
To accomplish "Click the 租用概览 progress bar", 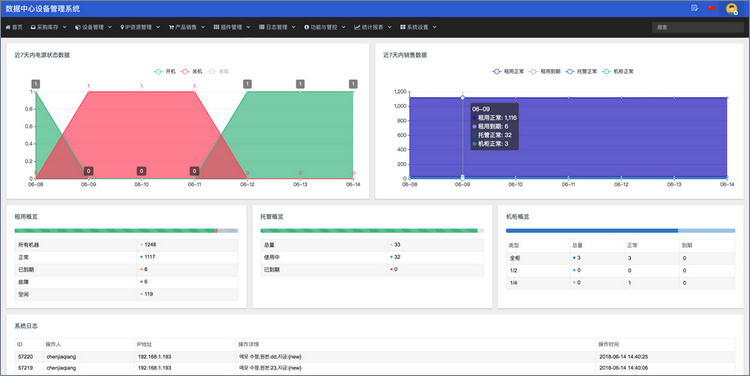I will (x=126, y=231).
